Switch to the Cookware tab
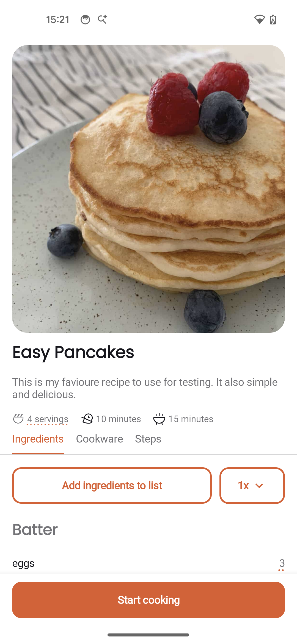This screenshot has width=297, height=644. pyautogui.click(x=100, y=439)
